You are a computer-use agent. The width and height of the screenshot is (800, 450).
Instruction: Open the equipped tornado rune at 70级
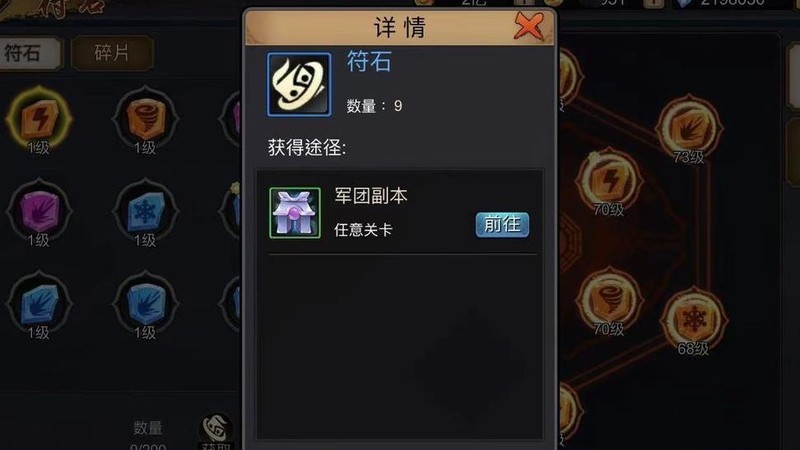[x=609, y=300]
